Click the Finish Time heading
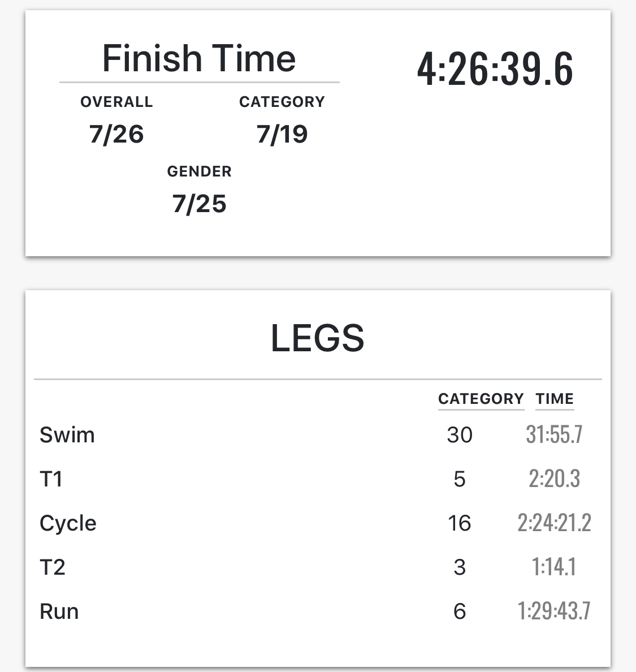Image resolution: width=636 pixels, height=672 pixels. click(199, 59)
